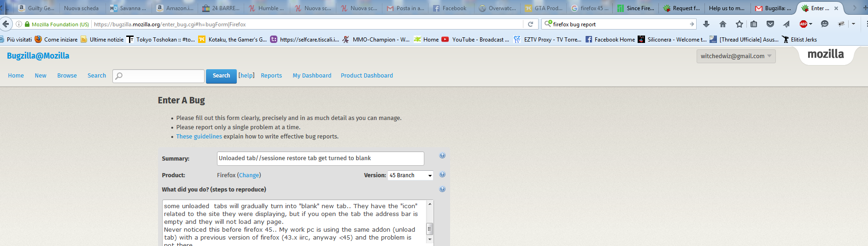
Task: Open Reports link
Action: pyautogui.click(x=271, y=76)
